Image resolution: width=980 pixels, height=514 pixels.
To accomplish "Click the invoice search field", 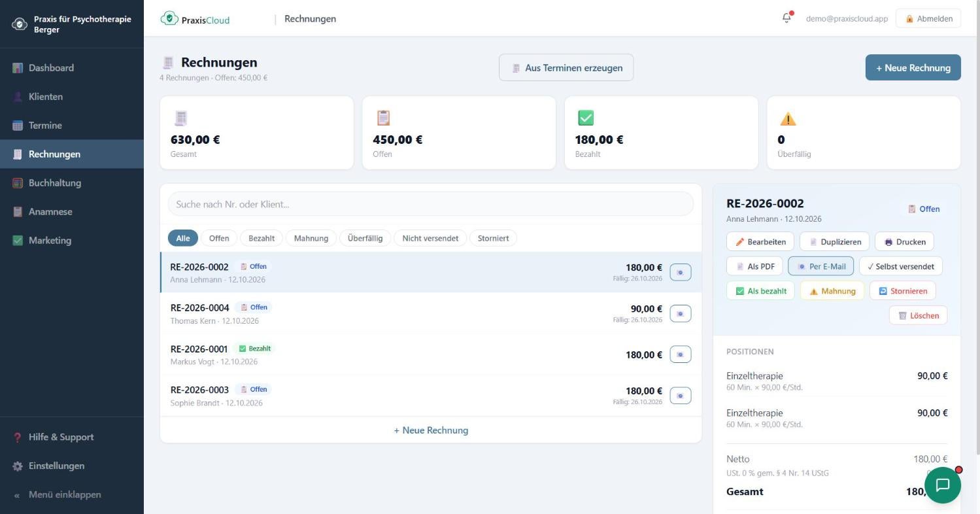I will 430,204.
